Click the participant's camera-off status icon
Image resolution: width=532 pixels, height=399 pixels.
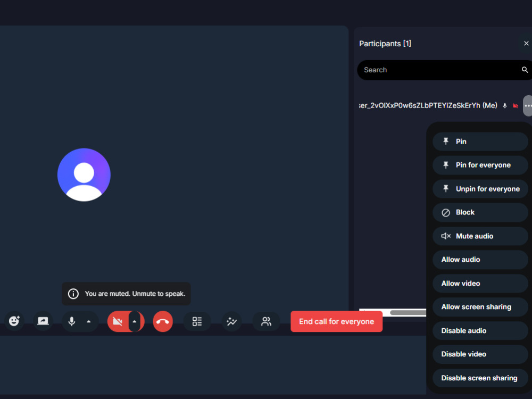516,106
